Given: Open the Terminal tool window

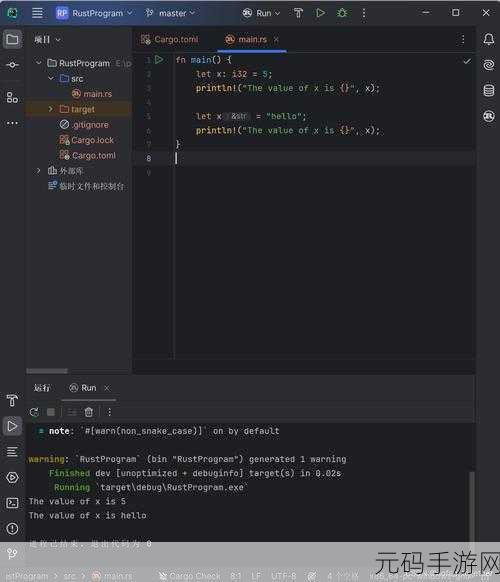Looking at the screenshot, I should pos(12,503).
